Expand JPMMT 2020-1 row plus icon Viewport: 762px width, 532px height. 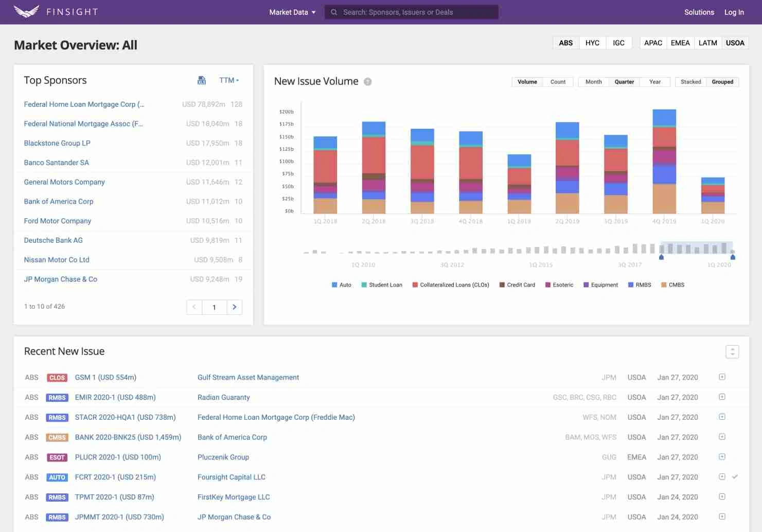pyautogui.click(x=722, y=517)
